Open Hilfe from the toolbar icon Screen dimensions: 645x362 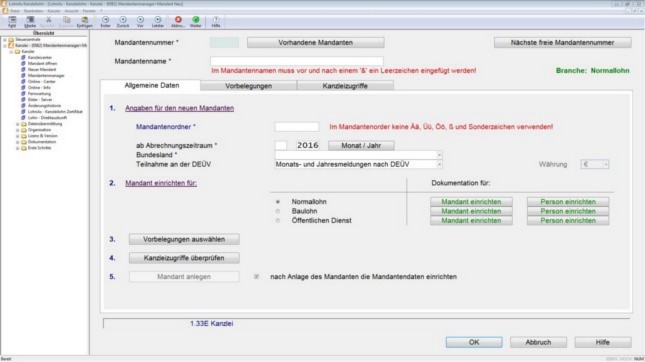(x=216, y=20)
